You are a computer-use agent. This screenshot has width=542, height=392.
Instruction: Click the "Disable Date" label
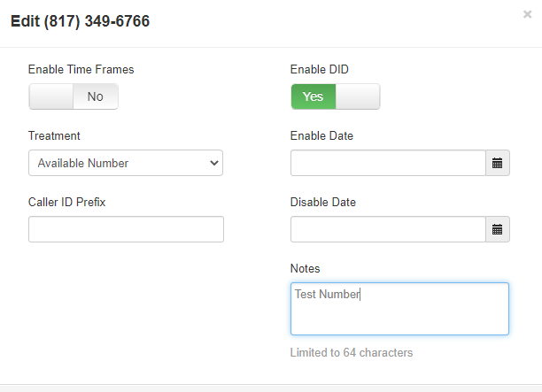(x=323, y=202)
